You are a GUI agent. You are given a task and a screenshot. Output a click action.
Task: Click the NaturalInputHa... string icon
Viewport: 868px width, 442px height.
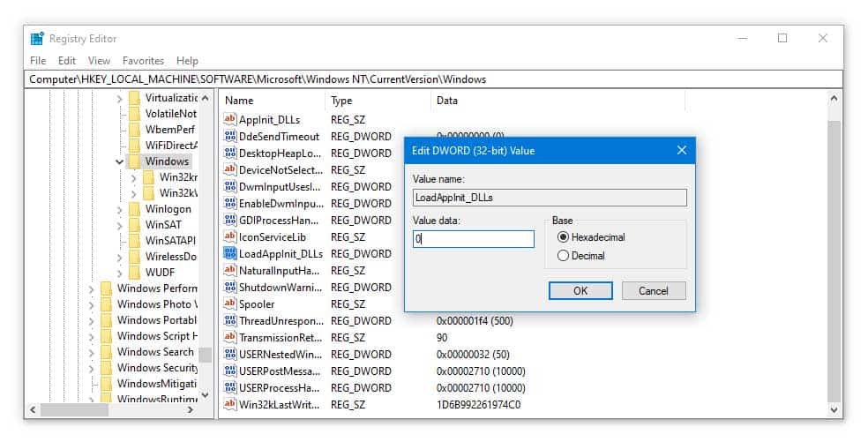pos(229,270)
